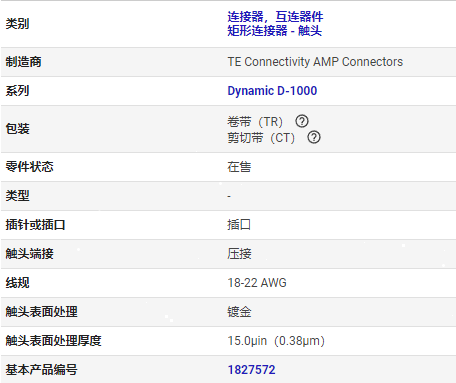
Task: Open the Dynamic D-1000 series link
Action: click(272, 91)
